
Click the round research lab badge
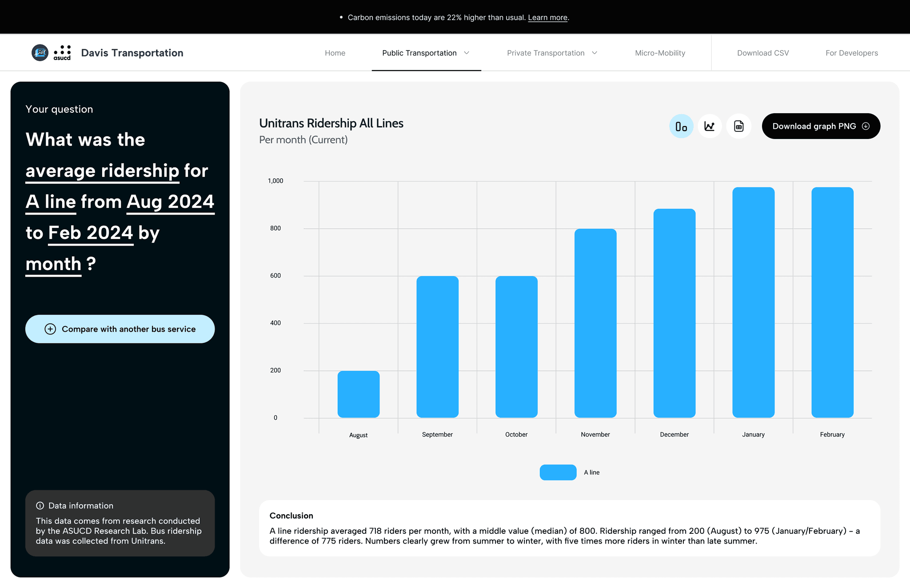[x=40, y=53]
